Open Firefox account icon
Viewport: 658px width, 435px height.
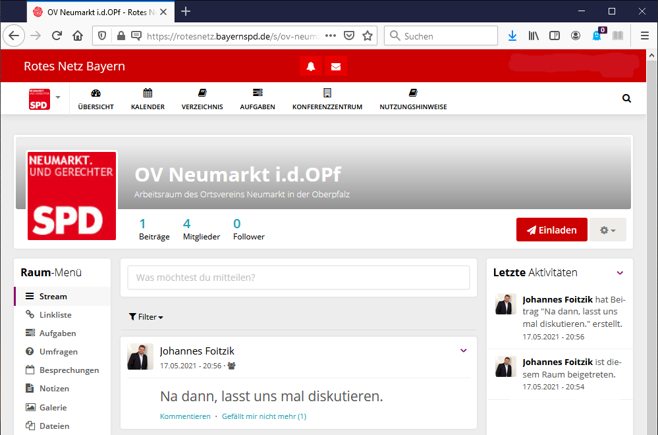click(x=576, y=36)
